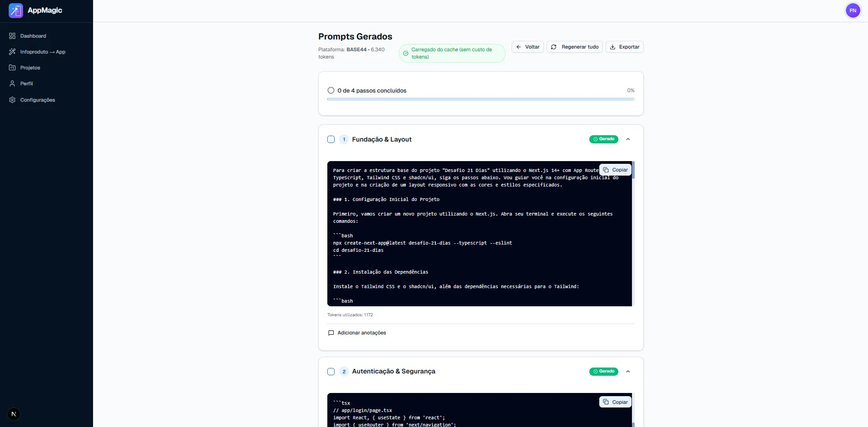The image size is (868, 427).
Task: Click the progress bar under 0 de 4 passos
Action: (480, 99)
